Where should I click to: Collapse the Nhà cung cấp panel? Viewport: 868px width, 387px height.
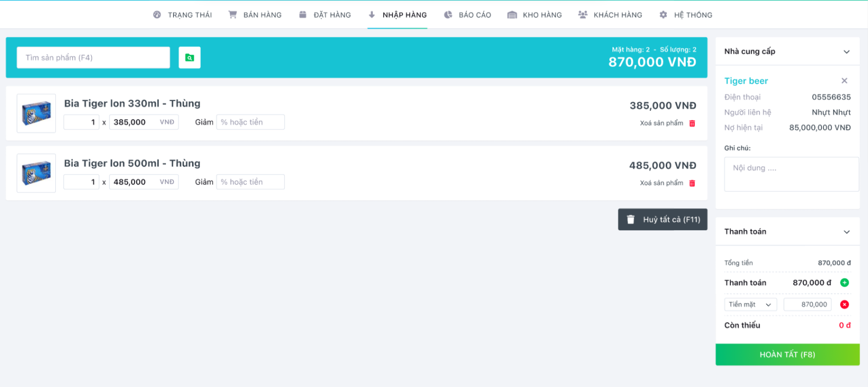(x=846, y=52)
